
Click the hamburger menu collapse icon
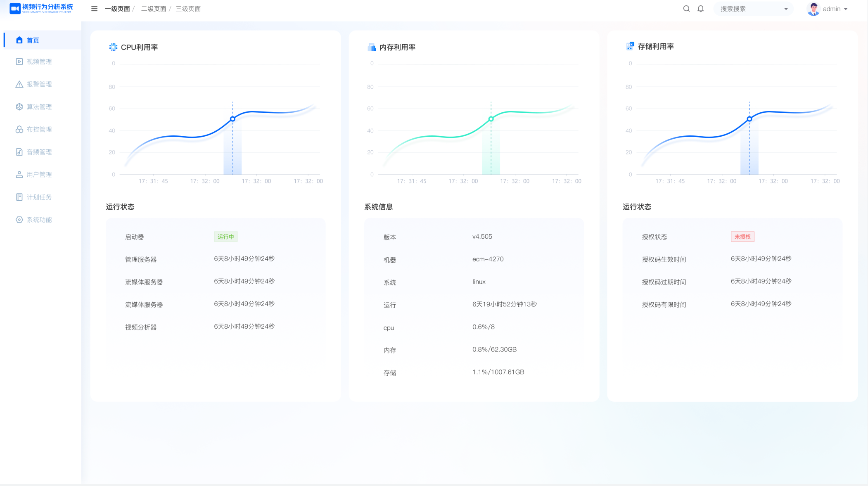94,9
